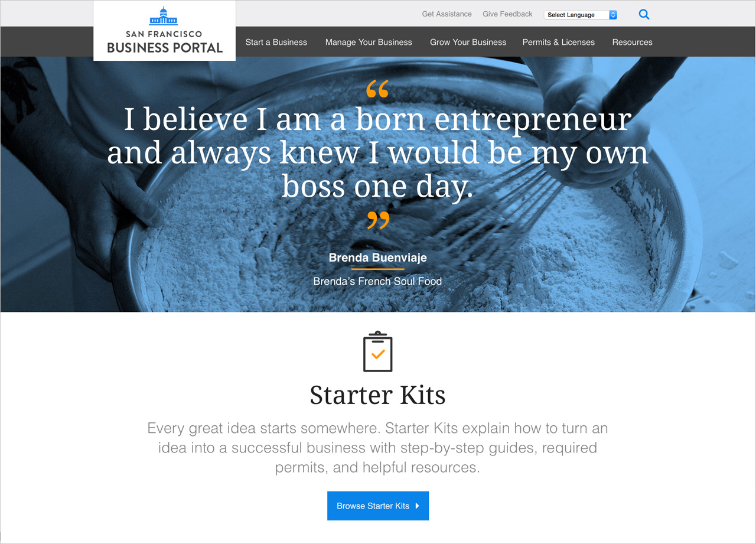The image size is (756, 544).
Task: Click the blue search magnifier icon
Action: point(644,15)
